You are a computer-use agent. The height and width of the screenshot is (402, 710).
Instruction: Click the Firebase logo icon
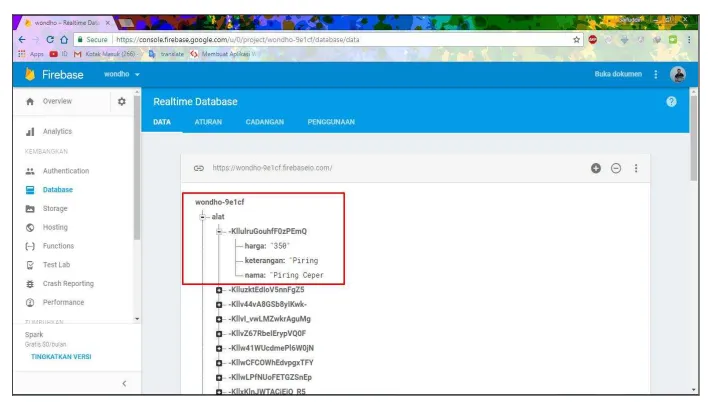point(30,74)
